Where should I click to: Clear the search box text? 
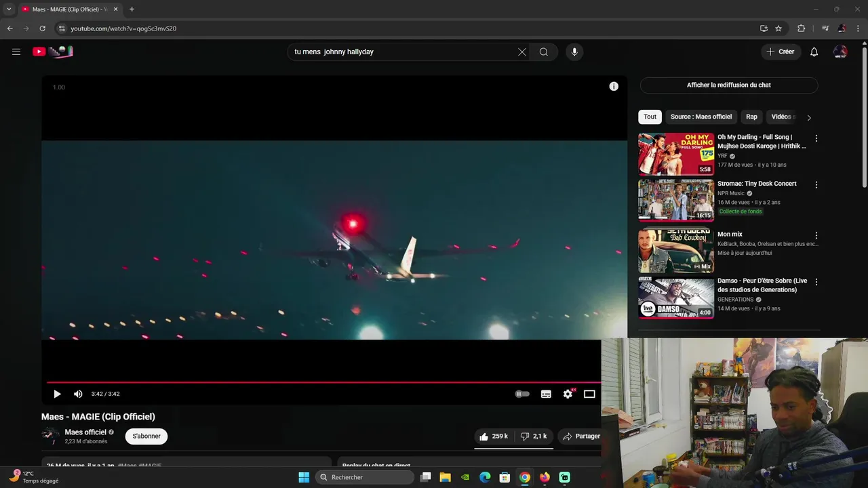(x=521, y=52)
